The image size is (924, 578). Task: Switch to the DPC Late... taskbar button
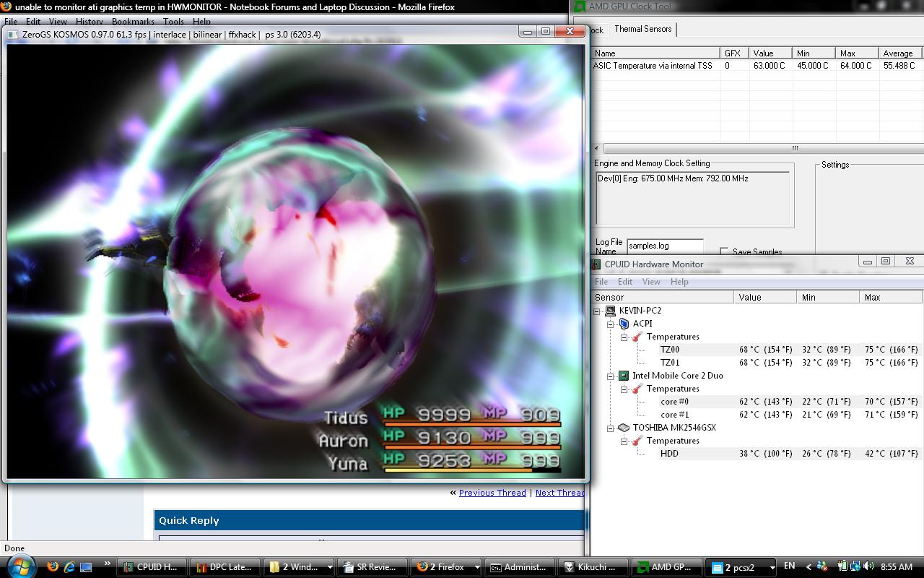tap(225, 567)
